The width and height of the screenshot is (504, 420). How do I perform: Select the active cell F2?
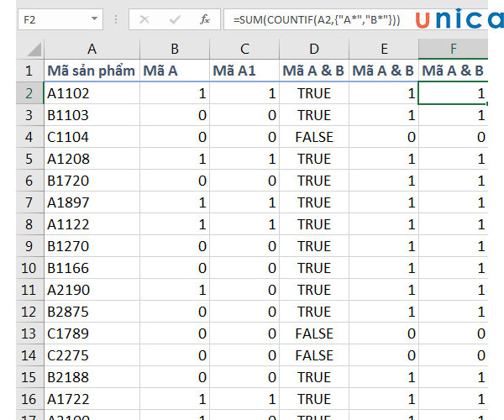click(x=453, y=93)
